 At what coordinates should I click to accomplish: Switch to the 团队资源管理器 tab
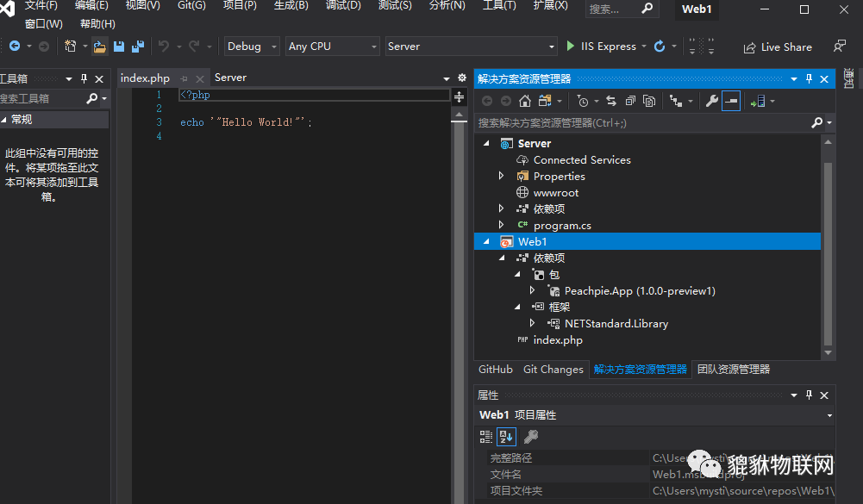(734, 370)
